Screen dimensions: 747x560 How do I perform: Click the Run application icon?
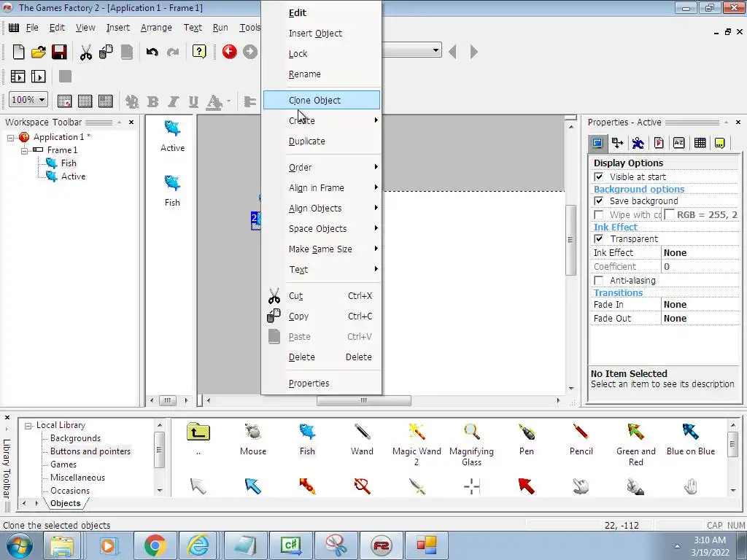[x=18, y=76]
